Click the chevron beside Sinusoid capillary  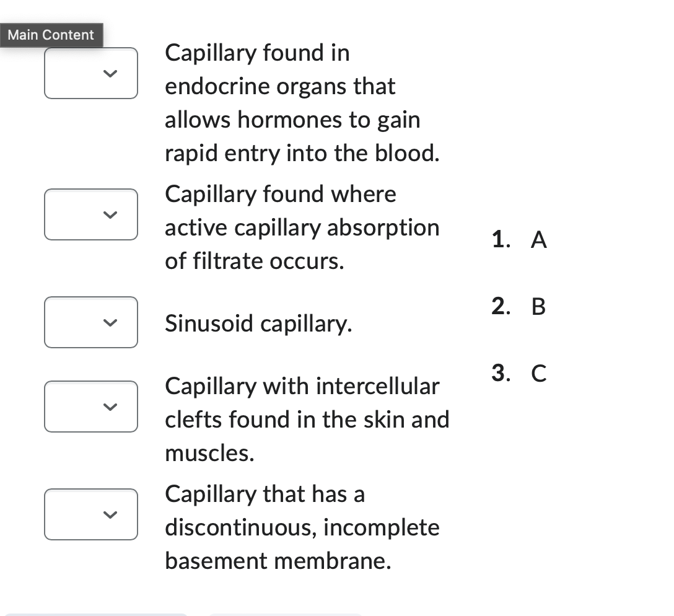(110, 322)
